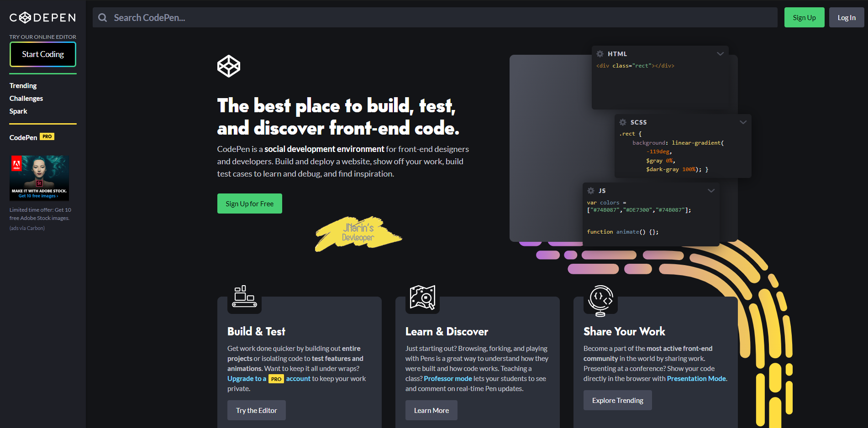Click the search magnifier icon
Image resolution: width=868 pixels, height=428 pixels.
pos(103,18)
